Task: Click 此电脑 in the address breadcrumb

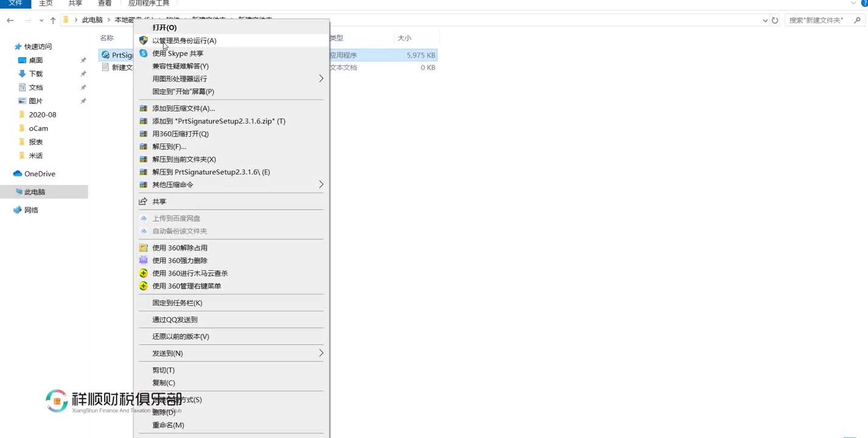Action: [92, 20]
